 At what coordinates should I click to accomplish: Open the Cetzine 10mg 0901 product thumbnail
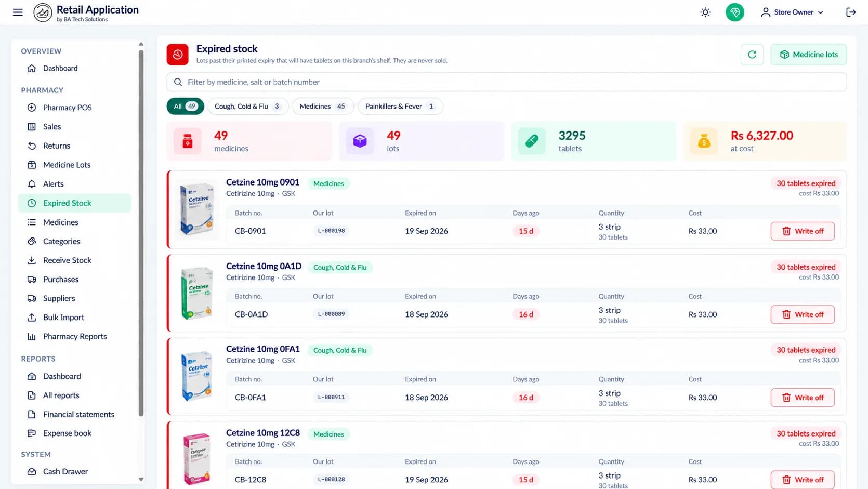tap(196, 209)
